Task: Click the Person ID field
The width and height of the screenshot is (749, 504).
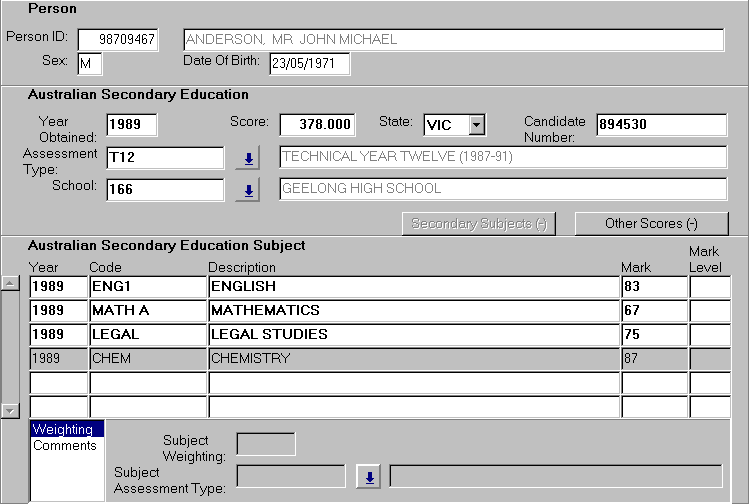Action: (117, 40)
